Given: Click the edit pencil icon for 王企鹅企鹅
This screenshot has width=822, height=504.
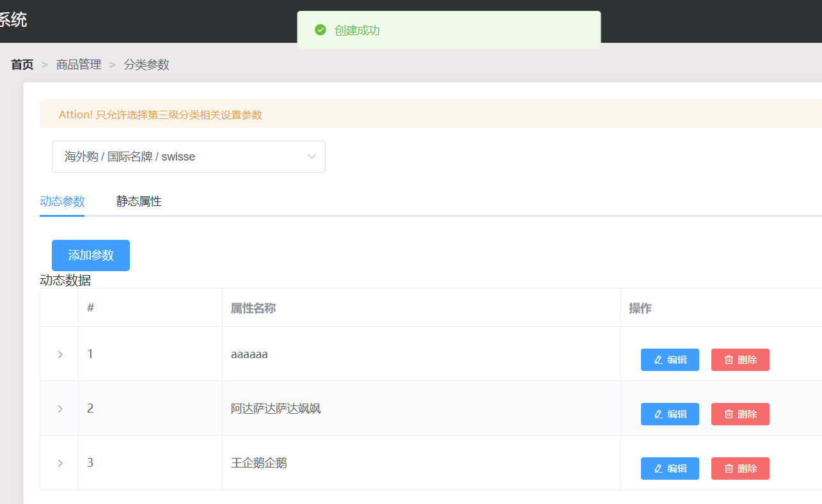Looking at the screenshot, I should [657, 468].
